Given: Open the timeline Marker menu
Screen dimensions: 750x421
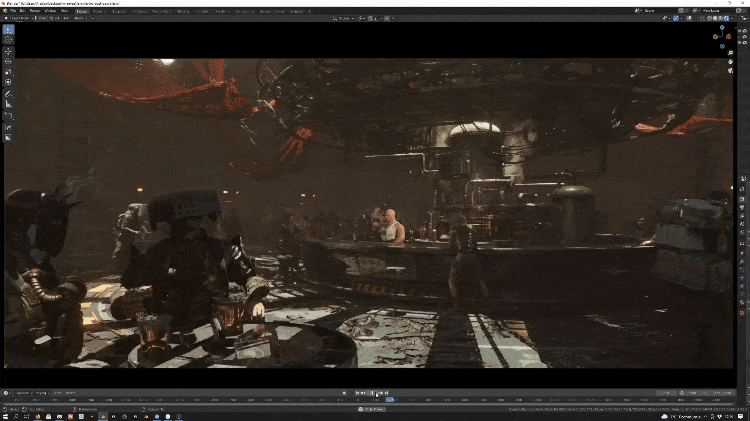Looking at the screenshot, I should pos(70,393).
